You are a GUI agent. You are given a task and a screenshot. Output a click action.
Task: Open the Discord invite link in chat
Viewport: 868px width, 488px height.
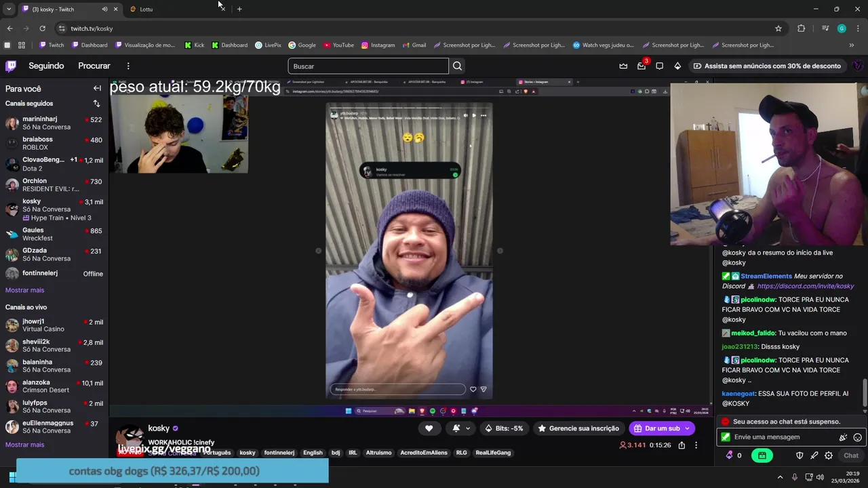pyautogui.click(x=806, y=286)
